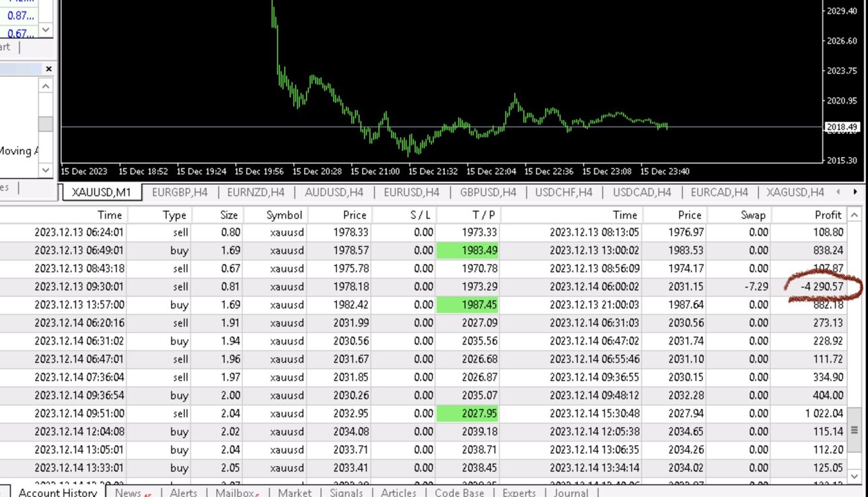The image size is (868, 497).
Task: Click the Navigator panel scrollbar thumb
Action: [x=46, y=124]
